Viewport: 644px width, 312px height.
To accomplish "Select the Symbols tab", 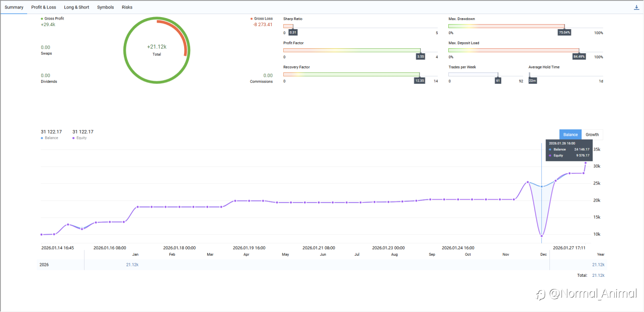I will tap(105, 8).
